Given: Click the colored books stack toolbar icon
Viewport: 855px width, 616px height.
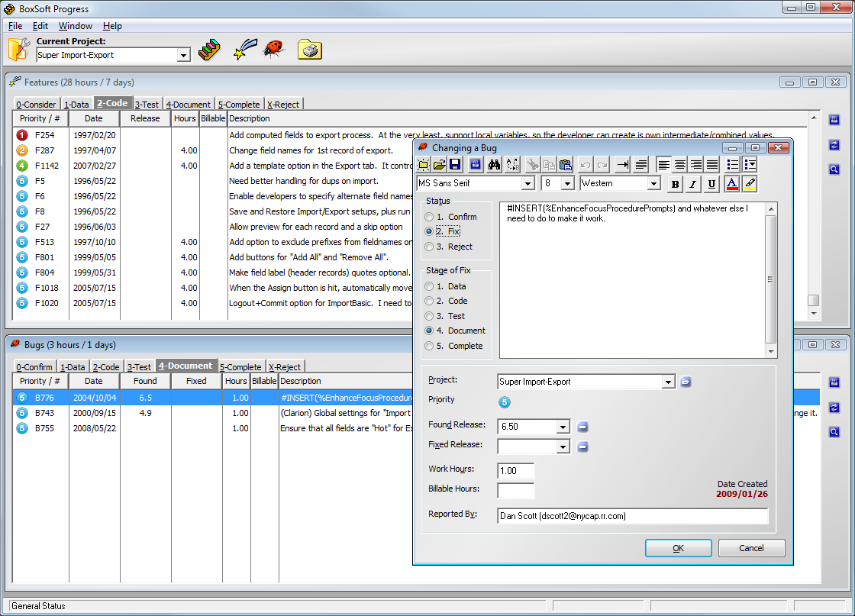Looking at the screenshot, I should pyautogui.click(x=209, y=50).
